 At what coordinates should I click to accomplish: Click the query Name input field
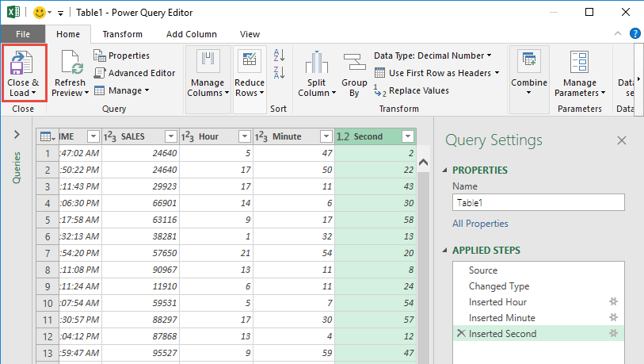tap(539, 203)
